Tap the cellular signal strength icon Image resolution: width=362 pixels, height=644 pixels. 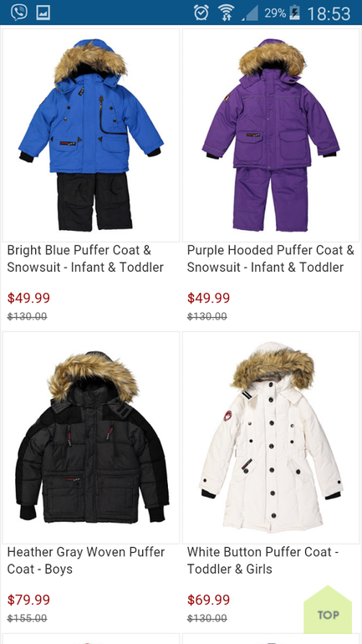[x=249, y=13]
